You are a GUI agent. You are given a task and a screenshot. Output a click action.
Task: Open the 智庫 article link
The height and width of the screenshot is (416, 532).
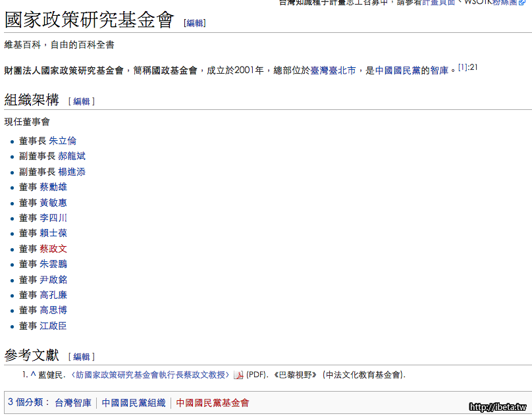click(440, 70)
